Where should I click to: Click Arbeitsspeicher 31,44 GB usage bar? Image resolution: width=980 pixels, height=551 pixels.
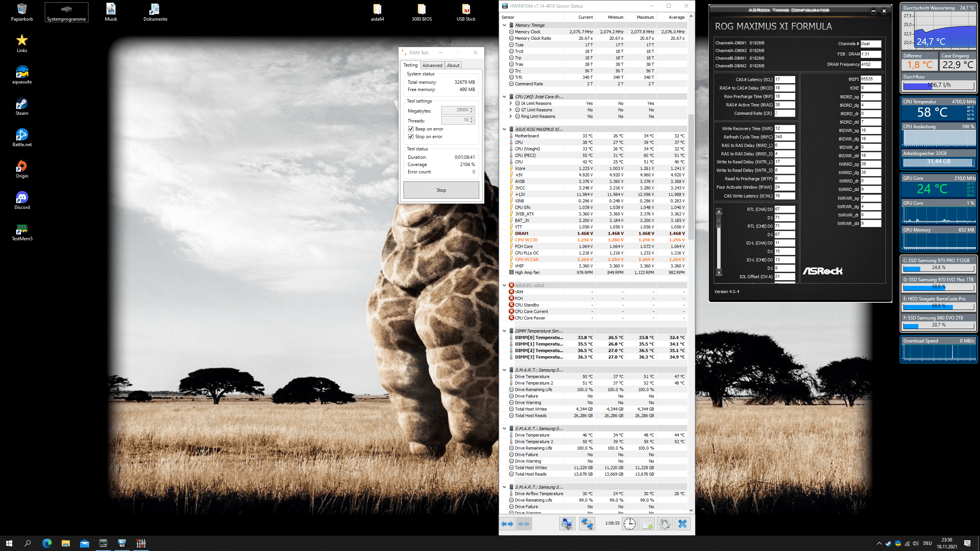[939, 162]
